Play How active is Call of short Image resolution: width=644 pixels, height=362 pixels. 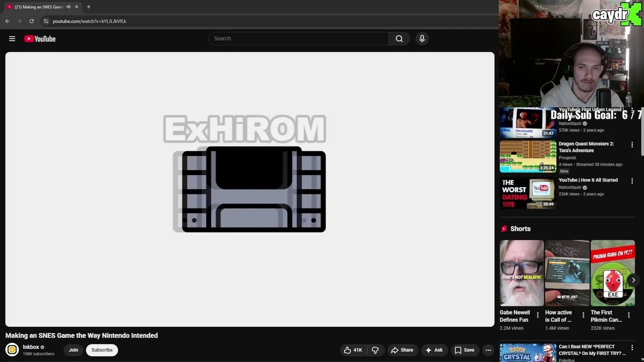(x=567, y=273)
